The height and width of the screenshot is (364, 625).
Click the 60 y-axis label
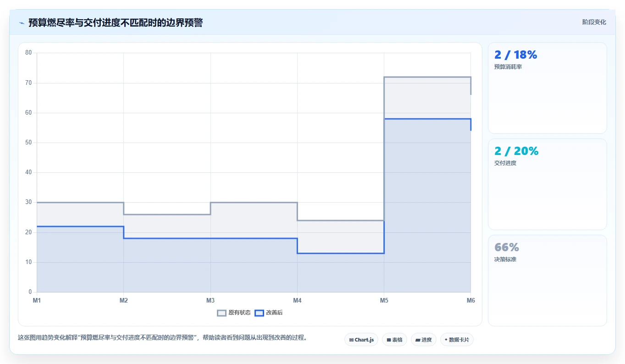[28, 113]
